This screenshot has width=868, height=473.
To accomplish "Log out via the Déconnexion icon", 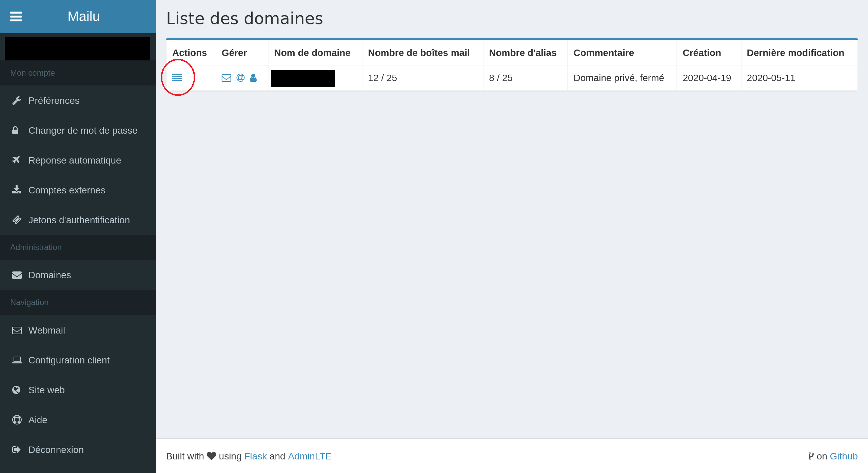I will point(16,450).
